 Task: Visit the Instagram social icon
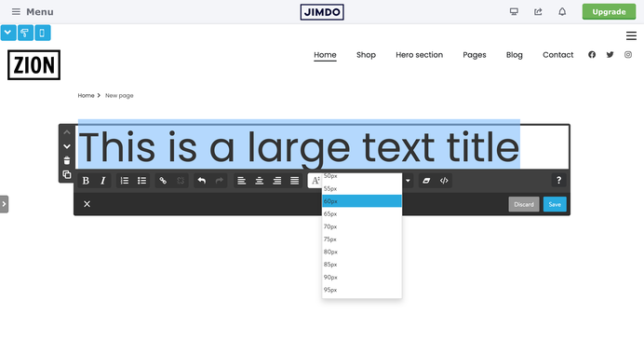(x=628, y=55)
